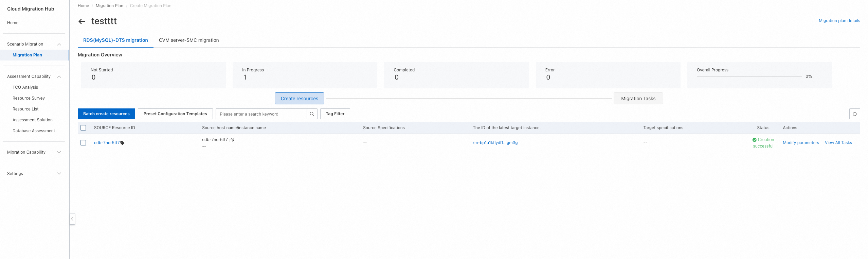Screen dimensions: 868x259
Task: Click the Error overview card
Action: (608, 75)
